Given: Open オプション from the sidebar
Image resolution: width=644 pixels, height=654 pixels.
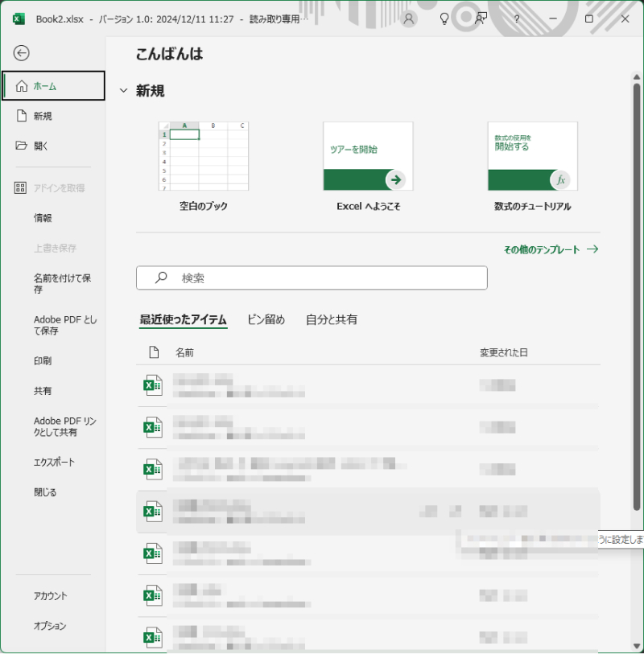Looking at the screenshot, I should 48,626.
